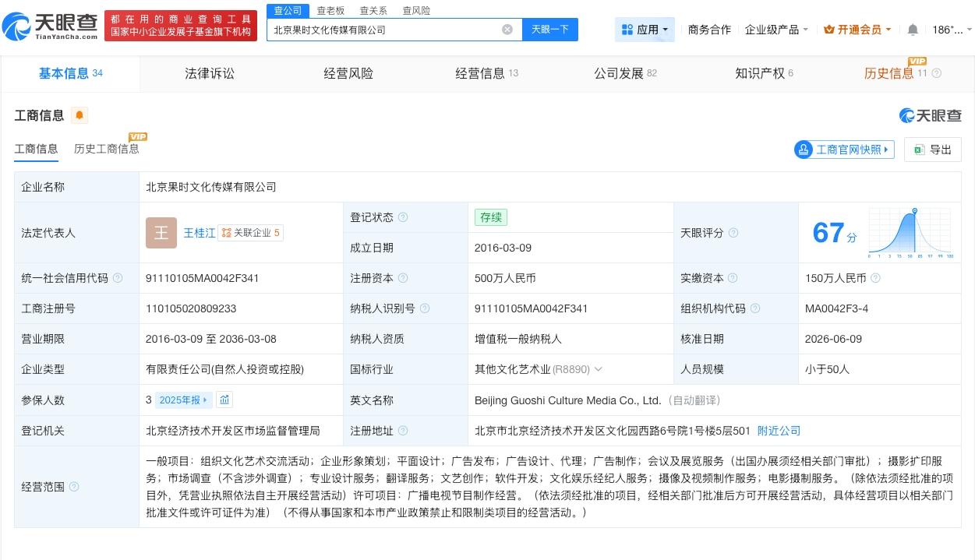Click the 500万人民币 registered capital value
This screenshot has height=560, width=975.
[x=505, y=278]
